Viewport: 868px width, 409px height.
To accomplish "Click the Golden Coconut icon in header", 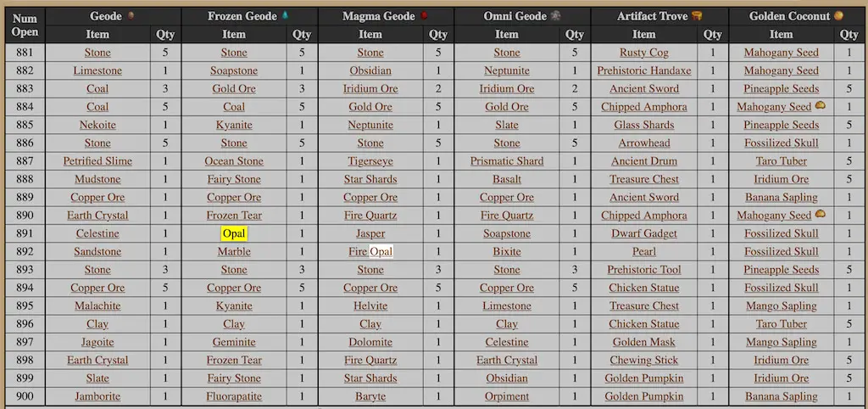I will (838, 16).
